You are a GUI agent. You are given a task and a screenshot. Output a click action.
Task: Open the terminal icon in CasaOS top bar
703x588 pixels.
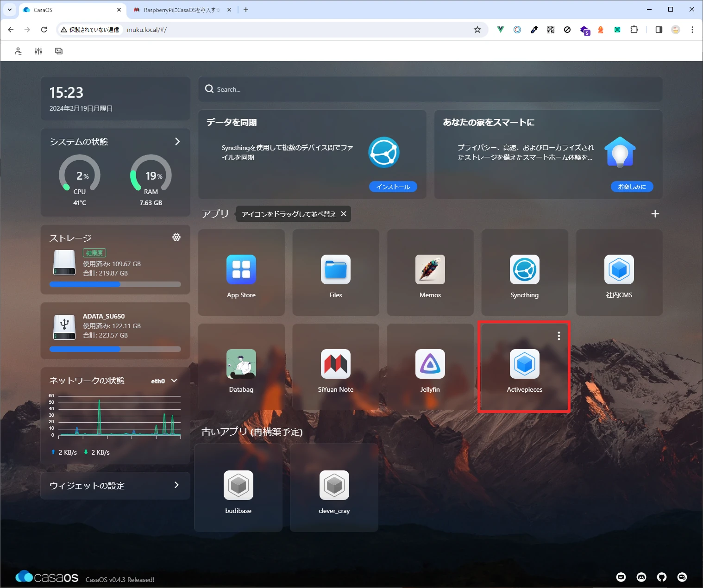[x=59, y=51]
